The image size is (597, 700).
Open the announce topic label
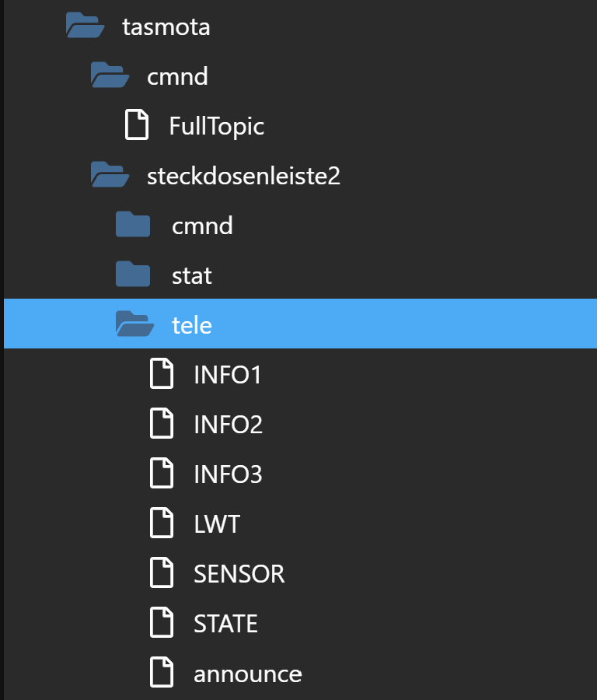tap(247, 674)
